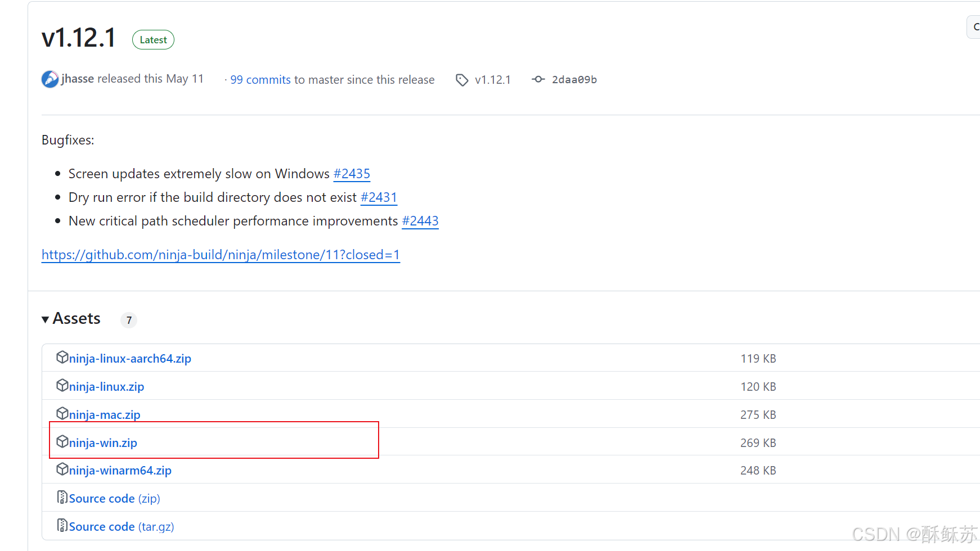The height and width of the screenshot is (551, 980).
Task: Open the v1.12.1 release title
Action: coord(79,38)
